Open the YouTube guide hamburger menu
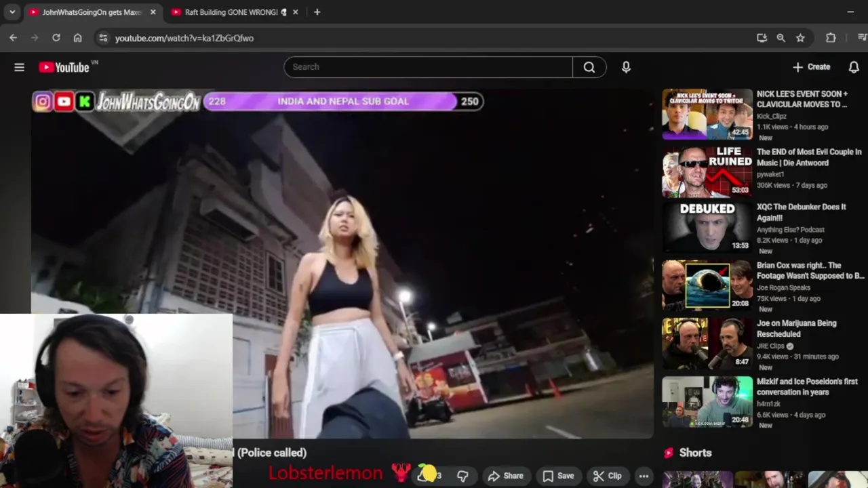The image size is (868, 488). 19,67
